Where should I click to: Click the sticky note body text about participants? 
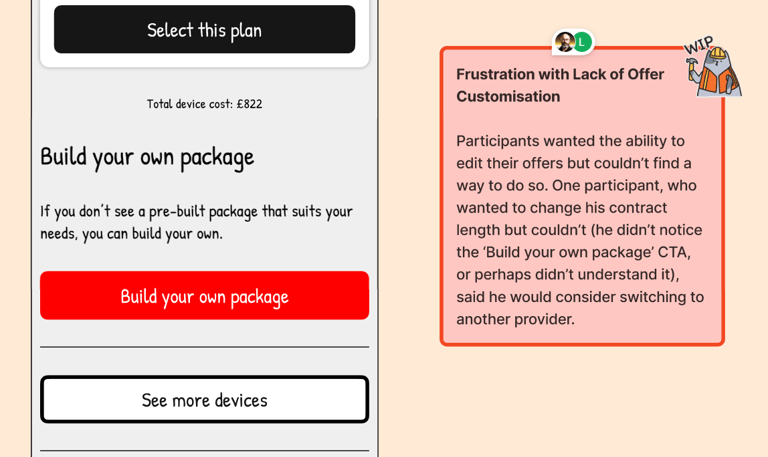tap(580, 230)
